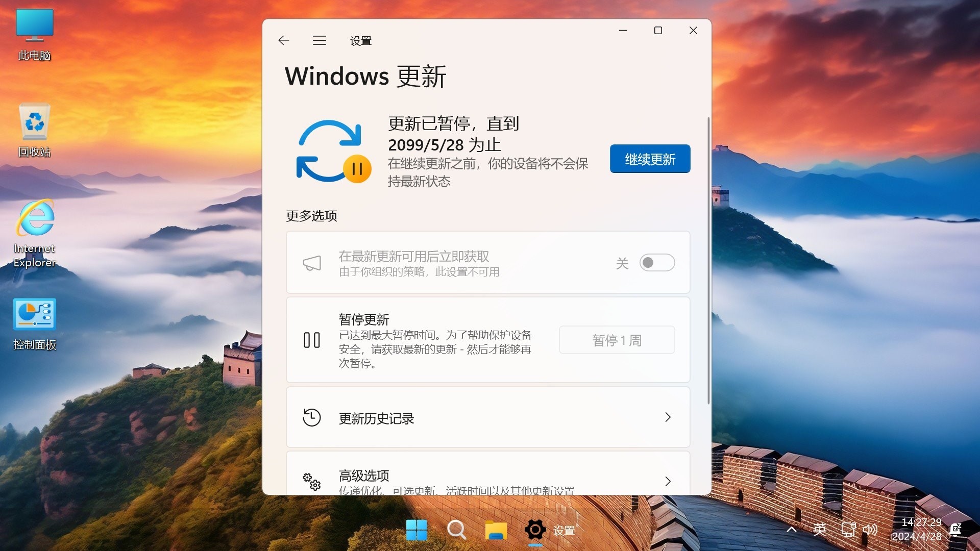980x551 pixels.
Task: Open the Start menu on the taskbar
Action: [x=416, y=530]
